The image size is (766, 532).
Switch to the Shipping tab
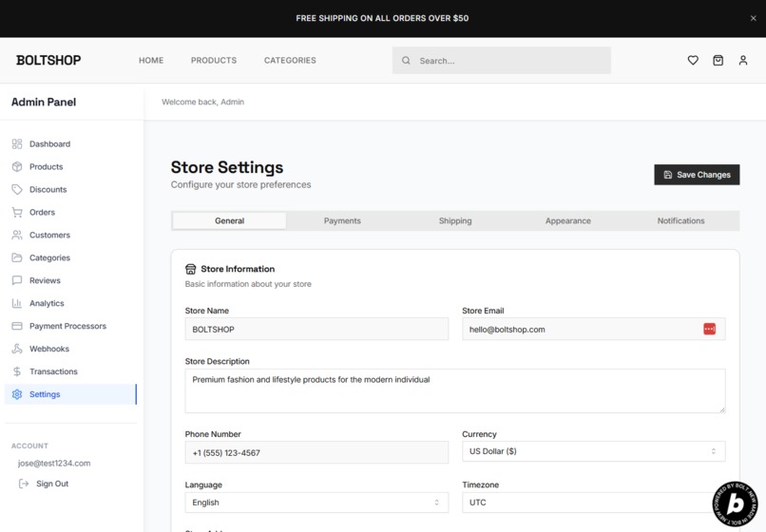point(455,220)
